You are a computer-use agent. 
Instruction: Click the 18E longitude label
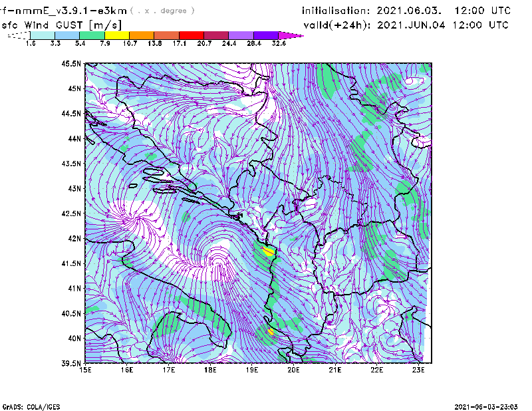pos(210,370)
